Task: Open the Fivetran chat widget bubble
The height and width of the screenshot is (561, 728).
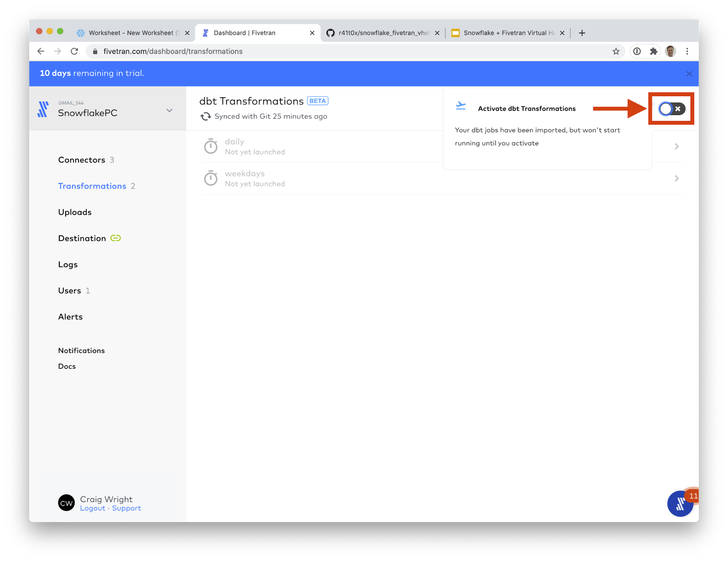Action: (680, 504)
